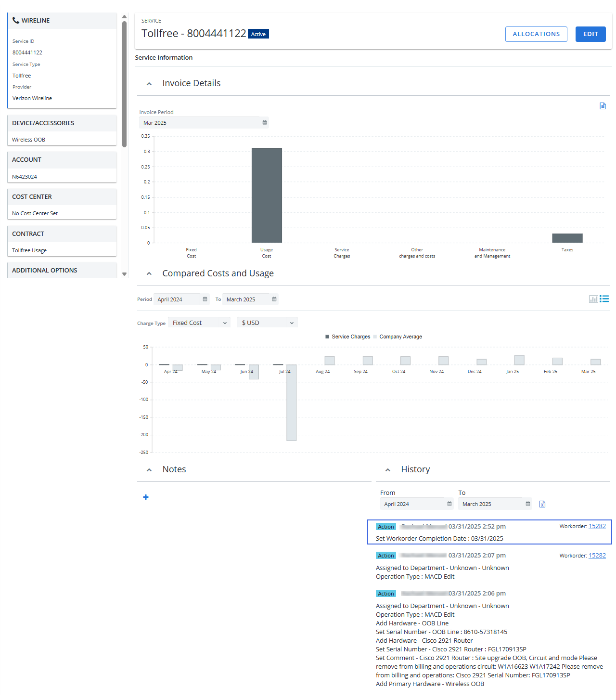Click the blue Edit button
616x700 pixels.
click(590, 34)
